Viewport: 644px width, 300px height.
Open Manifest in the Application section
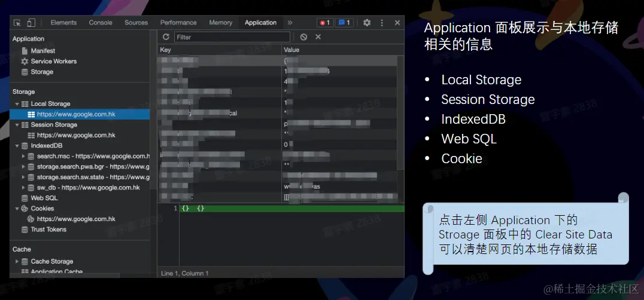(x=42, y=51)
